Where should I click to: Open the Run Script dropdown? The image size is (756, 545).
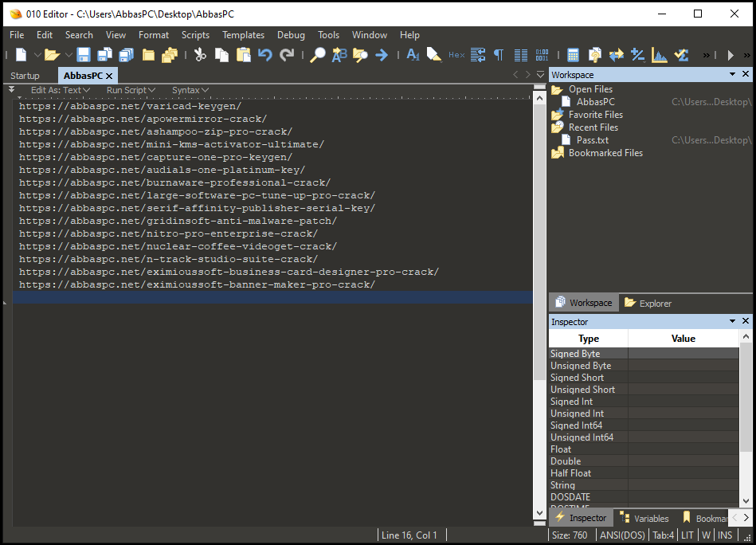coord(131,90)
